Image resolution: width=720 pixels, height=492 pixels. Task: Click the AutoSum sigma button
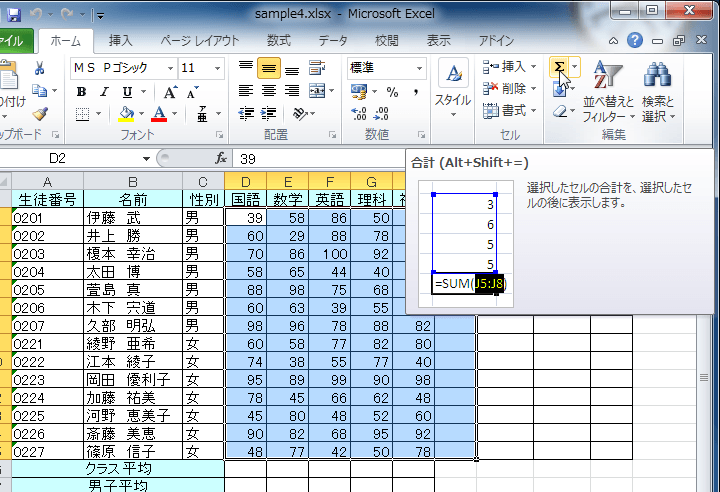point(559,68)
